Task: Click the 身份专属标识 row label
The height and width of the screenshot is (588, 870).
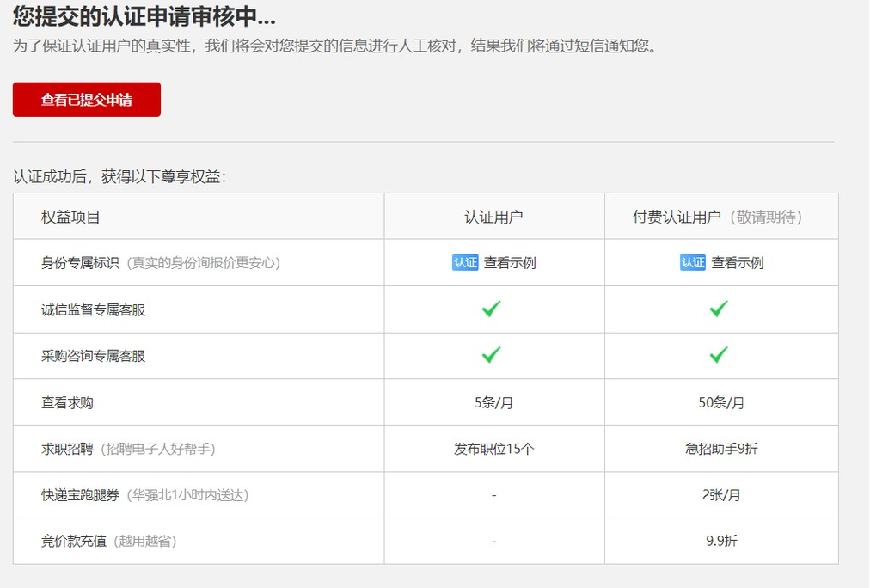Action: [x=80, y=263]
